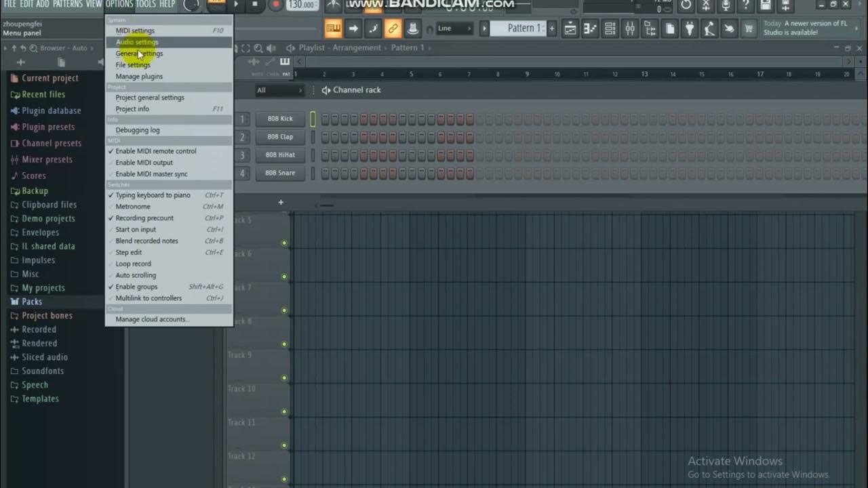Click the play button in transport
Image resolution: width=868 pixels, height=488 pixels.
pos(236,4)
